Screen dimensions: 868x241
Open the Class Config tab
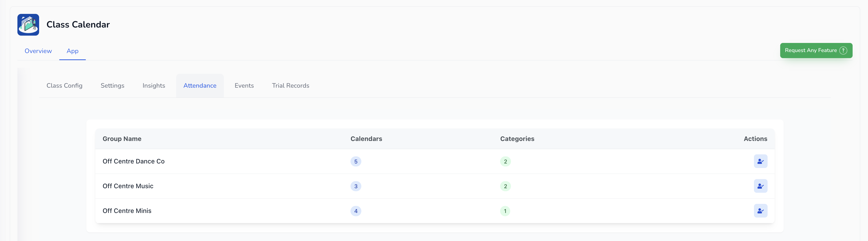coord(64,86)
